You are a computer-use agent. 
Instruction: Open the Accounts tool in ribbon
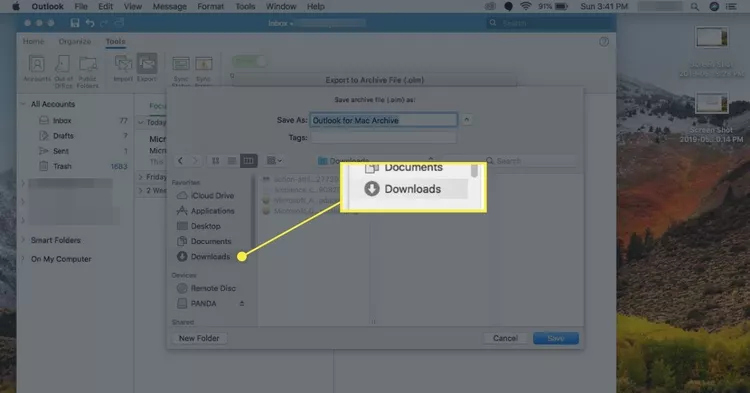37,68
